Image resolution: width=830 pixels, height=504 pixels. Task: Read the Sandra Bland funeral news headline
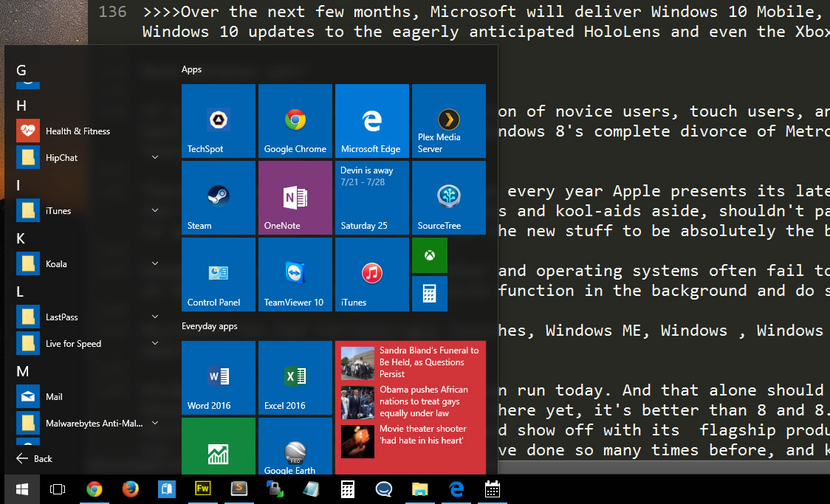[x=429, y=362]
